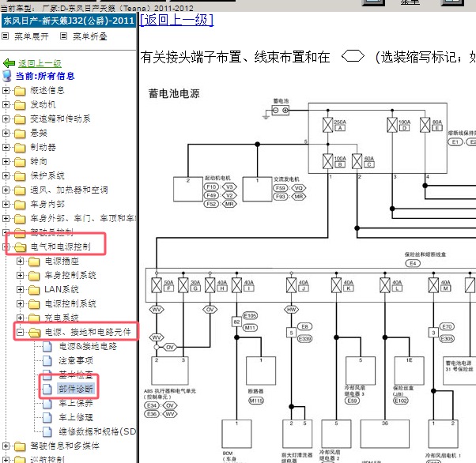
Task: Click the E4 connector label in diagram
Action: tap(413, 263)
